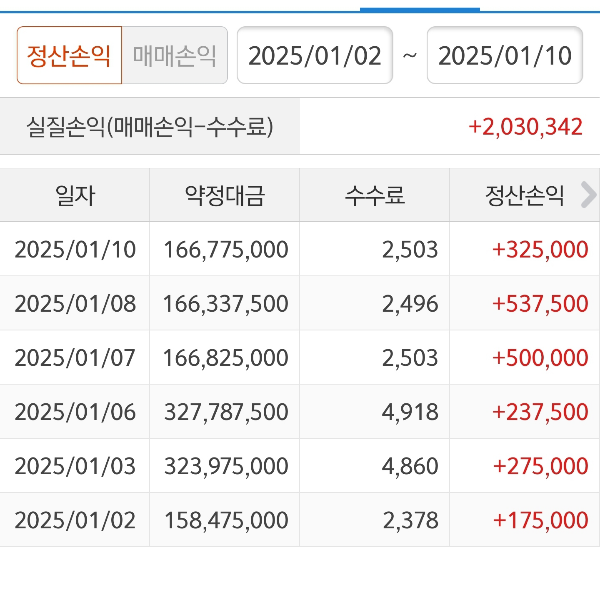Open the end date 2025/01/10 picker
600x600 pixels.
pos(505,55)
